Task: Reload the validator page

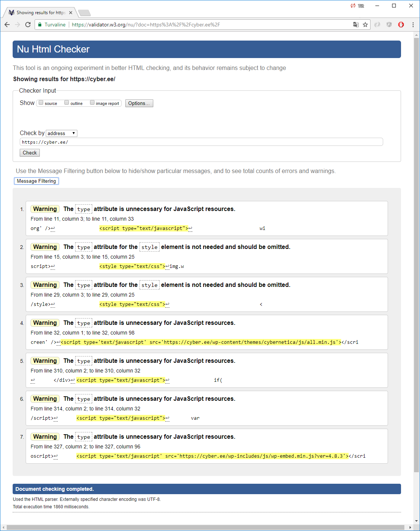Action: point(28,25)
